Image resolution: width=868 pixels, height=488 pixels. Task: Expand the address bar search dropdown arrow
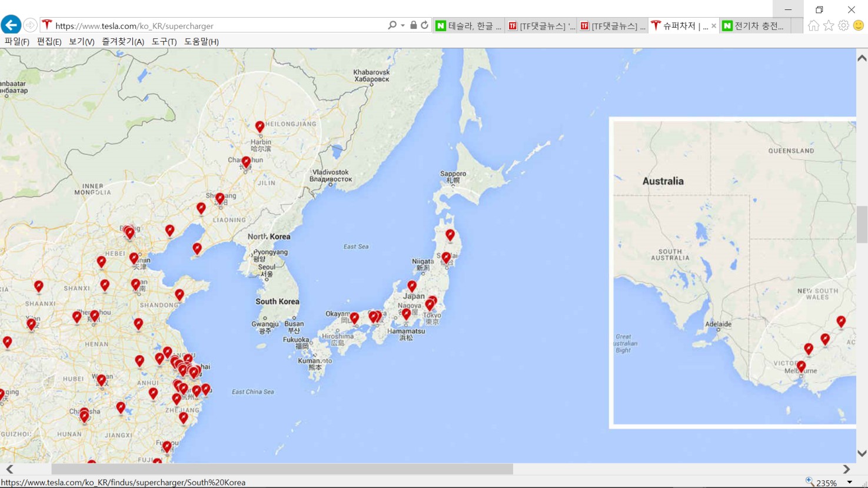403,25
